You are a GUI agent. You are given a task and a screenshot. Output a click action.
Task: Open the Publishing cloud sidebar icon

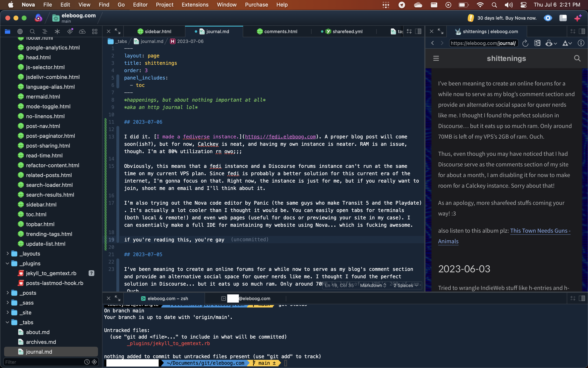pyautogui.click(x=82, y=31)
